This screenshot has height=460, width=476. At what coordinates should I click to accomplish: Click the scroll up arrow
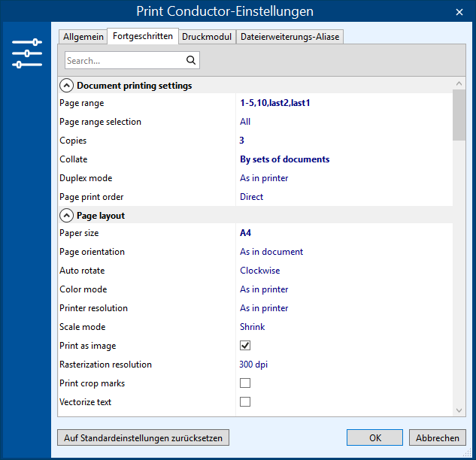tap(459, 83)
